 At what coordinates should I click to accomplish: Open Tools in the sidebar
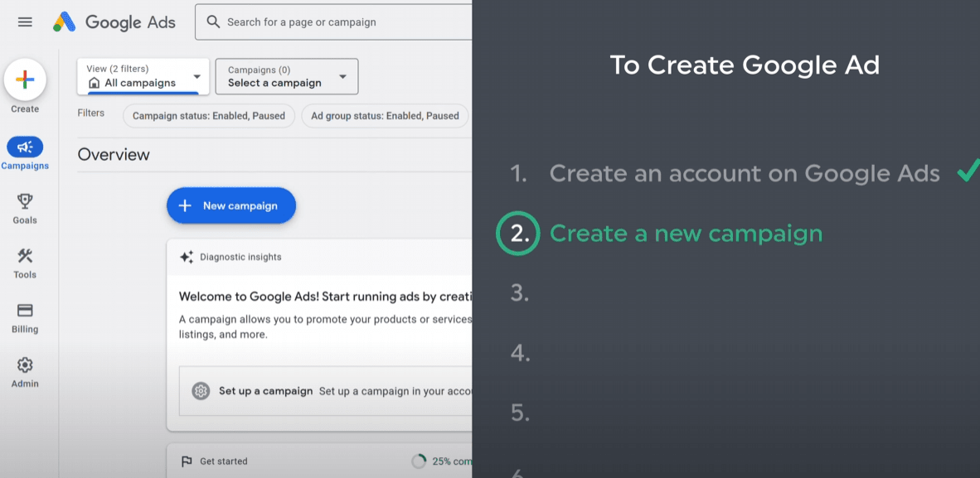point(25,257)
